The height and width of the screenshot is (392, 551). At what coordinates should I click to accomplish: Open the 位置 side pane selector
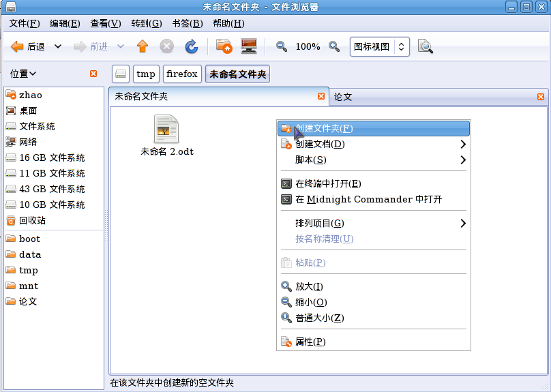pyautogui.click(x=23, y=74)
